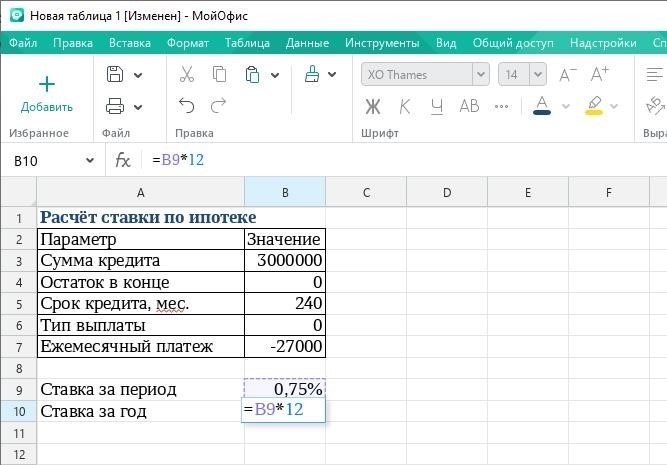The image size is (667, 465).
Task: Open the Правка menu
Action: (x=73, y=43)
